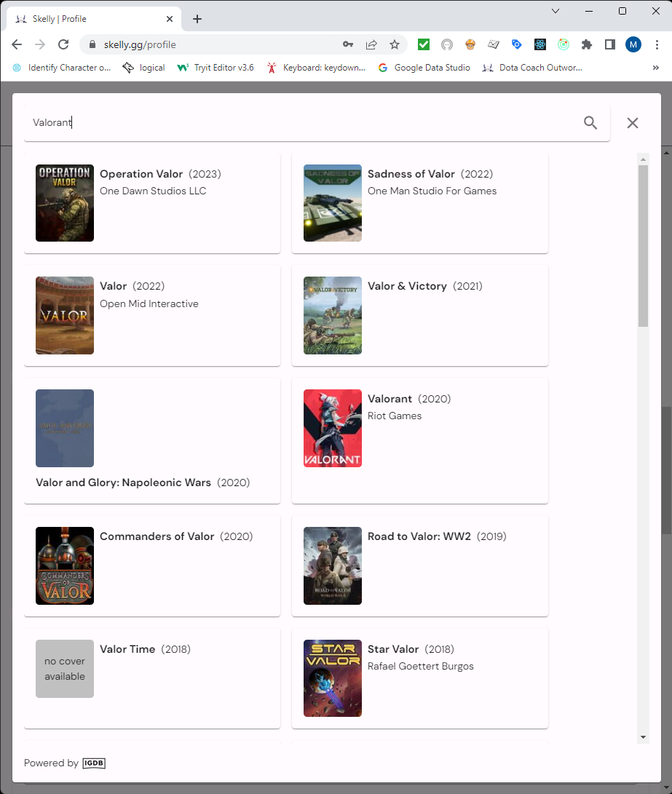Open Tryit Editor v3.6 bookmark
This screenshot has width=672, height=794.
[216, 68]
